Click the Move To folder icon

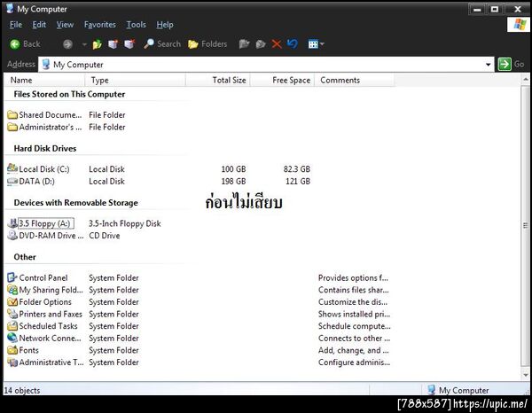244,44
